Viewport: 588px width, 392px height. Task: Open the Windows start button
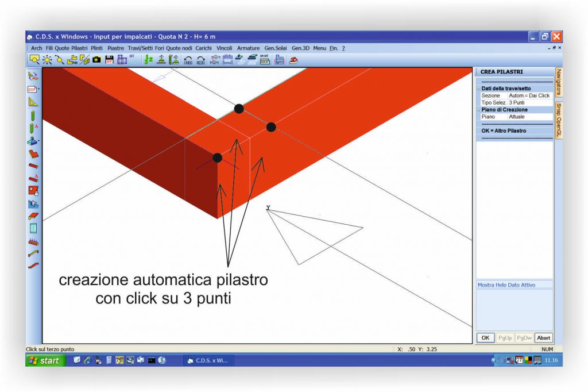(x=45, y=360)
